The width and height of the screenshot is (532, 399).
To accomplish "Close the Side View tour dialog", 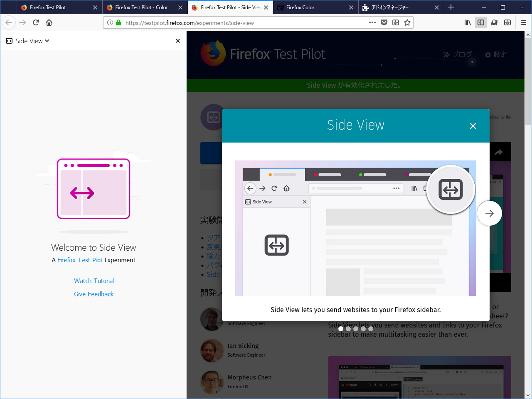I will [x=473, y=126].
